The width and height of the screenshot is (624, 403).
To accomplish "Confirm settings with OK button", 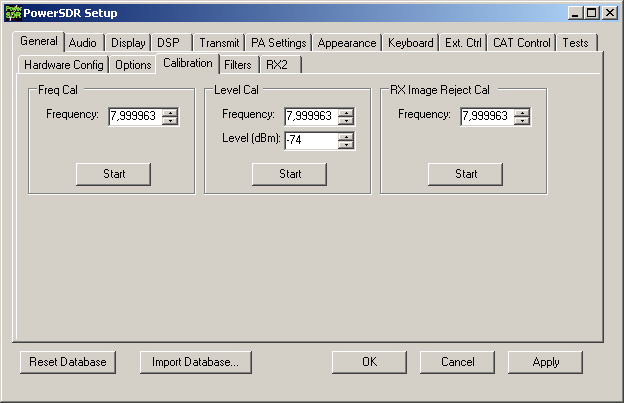I will tap(369, 362).
